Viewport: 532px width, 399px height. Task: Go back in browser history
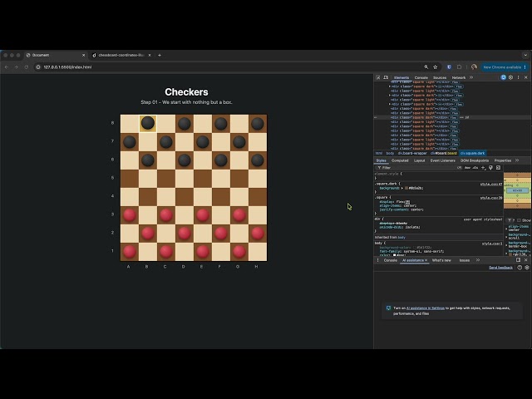pos(7,67)
